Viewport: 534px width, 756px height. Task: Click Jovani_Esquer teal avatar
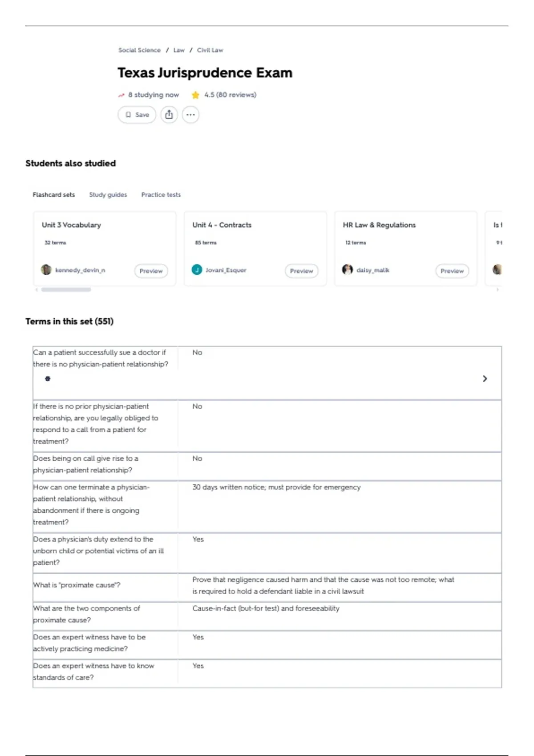click(197, 269)
